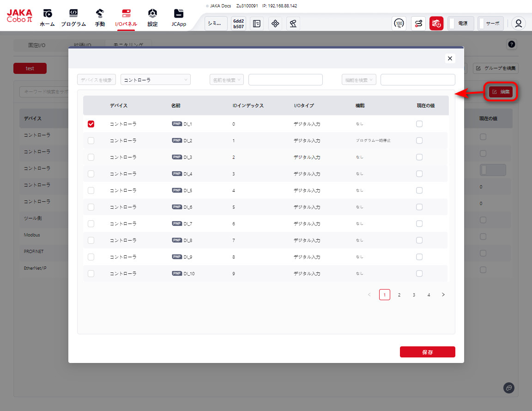
Task: Close the dialog with the X button
Action: click(450, 58)
